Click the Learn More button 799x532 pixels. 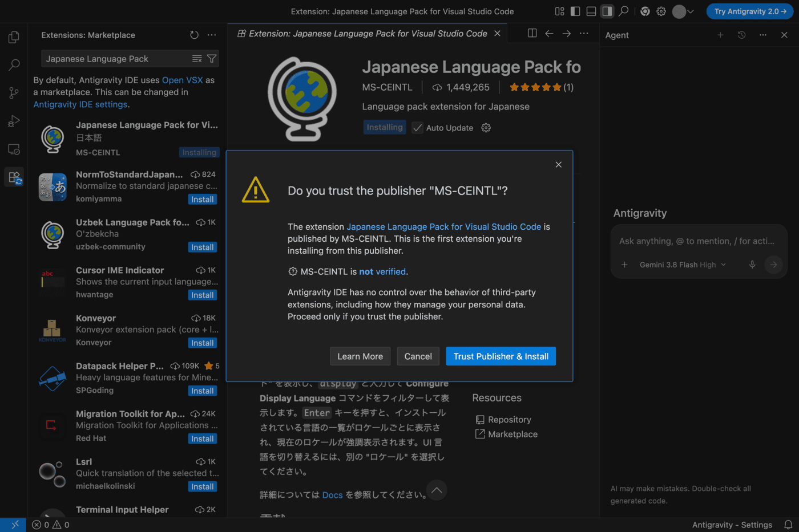[x=360, y=356]
